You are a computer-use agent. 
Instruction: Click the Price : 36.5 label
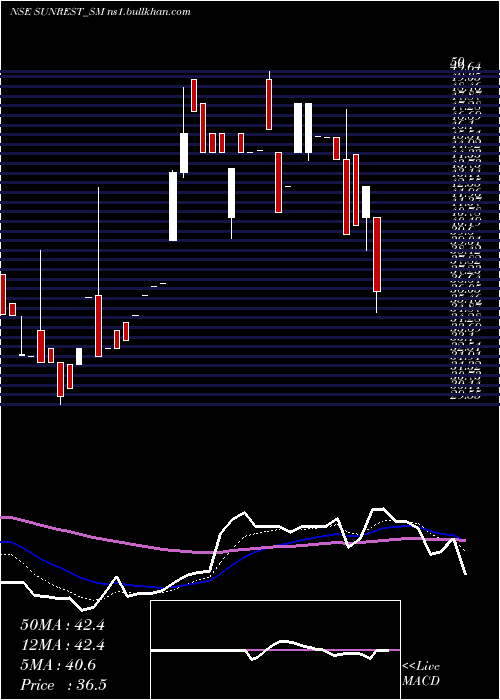63,685
